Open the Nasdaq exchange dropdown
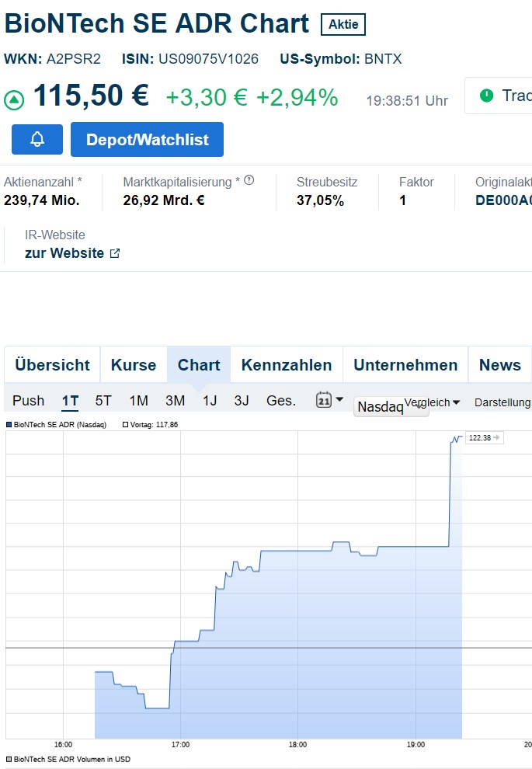 [391, 406]
